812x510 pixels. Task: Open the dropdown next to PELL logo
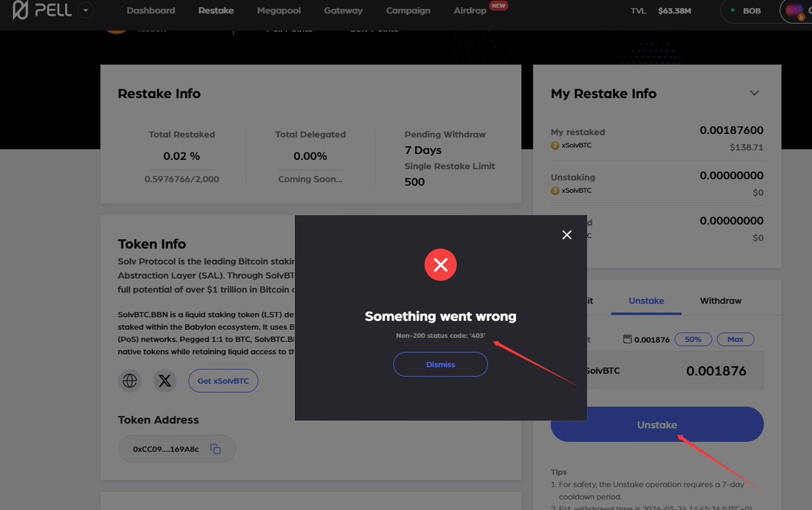tap(86, 11)
